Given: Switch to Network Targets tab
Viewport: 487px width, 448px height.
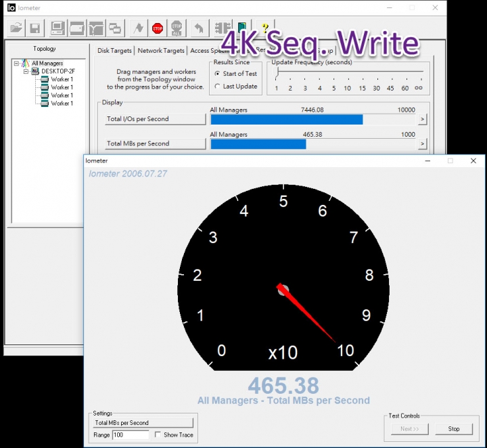Looking at the screenshot, I should [x=161, y=50].
